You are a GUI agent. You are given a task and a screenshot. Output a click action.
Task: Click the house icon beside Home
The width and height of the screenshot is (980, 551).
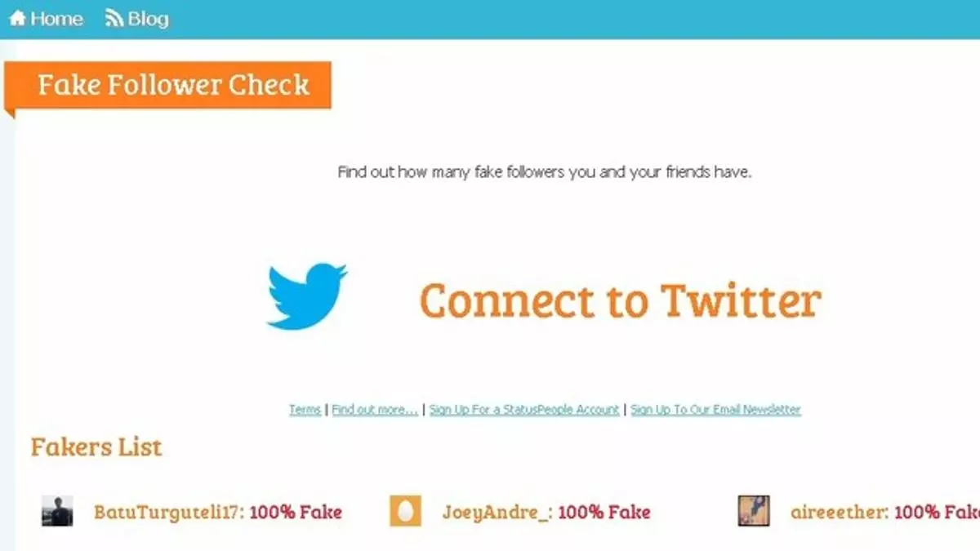pos(17,18)
